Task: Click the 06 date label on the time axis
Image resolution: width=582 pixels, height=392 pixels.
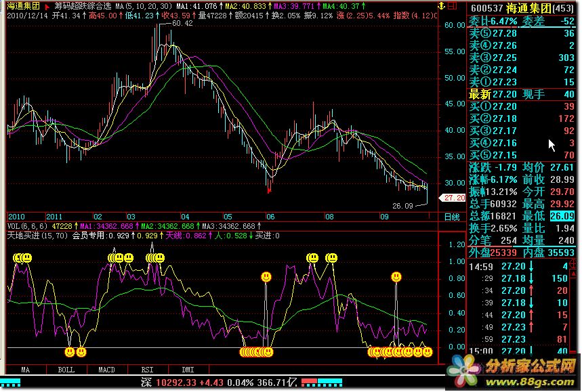Action: click(x=270, y=217)
